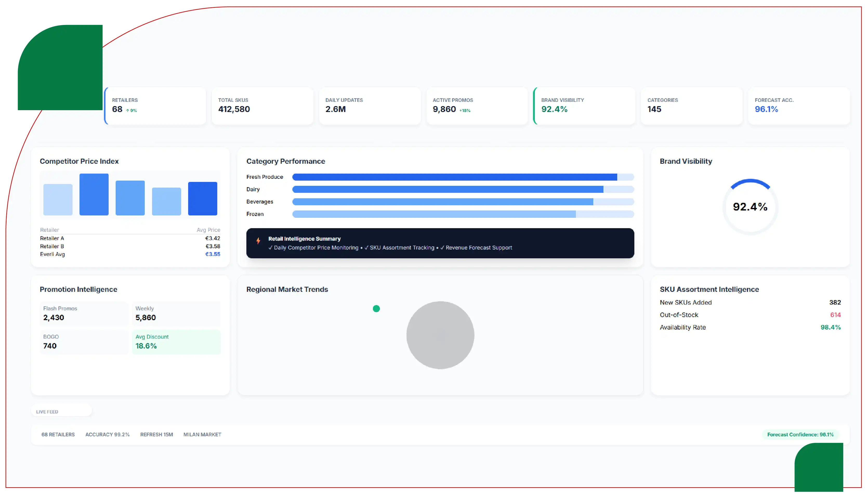Click SKU Assortment Tracking in the summary
The width and height of the screenshot is (868, 494).
[x=402, y=248]
